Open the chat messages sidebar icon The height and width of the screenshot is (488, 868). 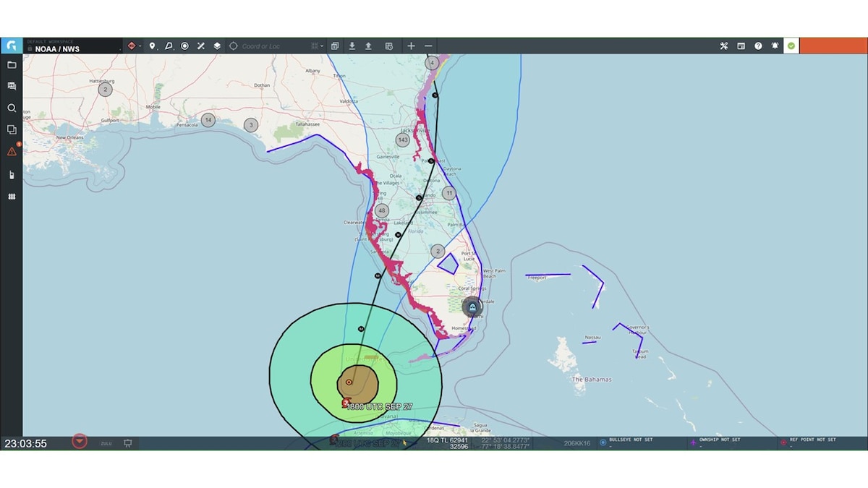tap(12, 86)
